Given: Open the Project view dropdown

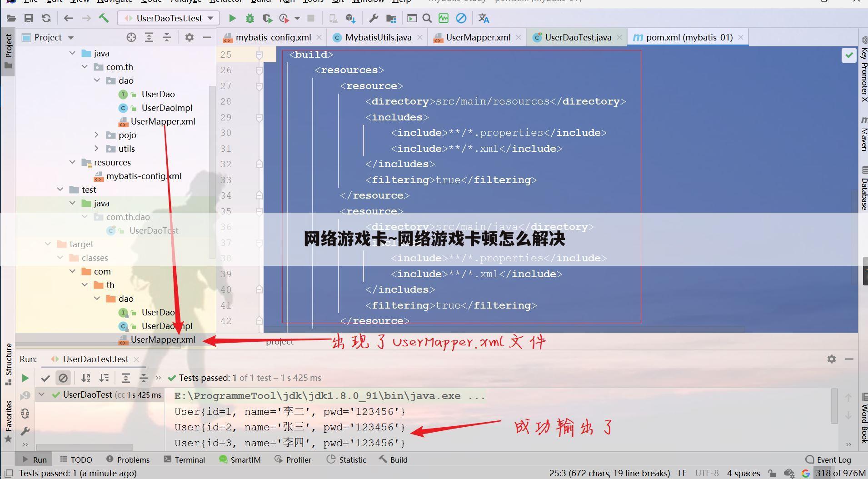Looking at the screenshot, I should point(71,38).
